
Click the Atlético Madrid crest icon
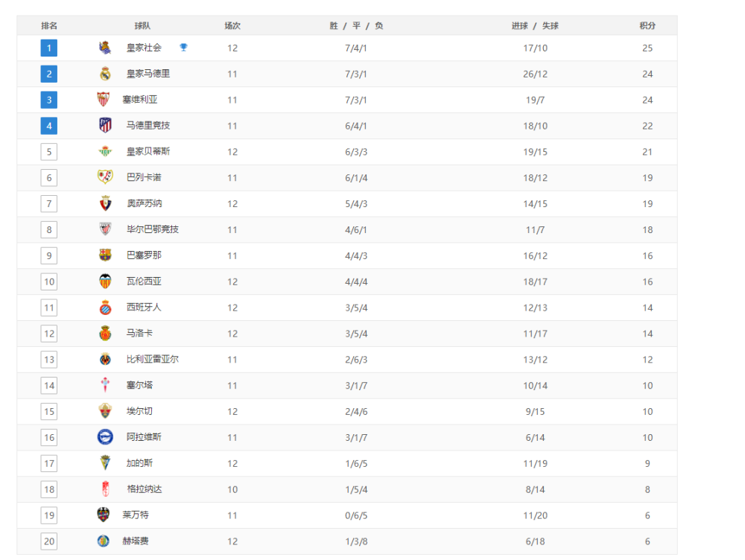(105, 125)
